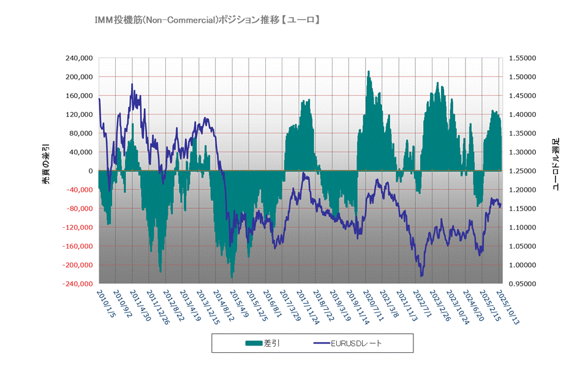588x392 pixels.
Task: Click the right axis title ユーロドル週足
Action: (x=556, y=165)
